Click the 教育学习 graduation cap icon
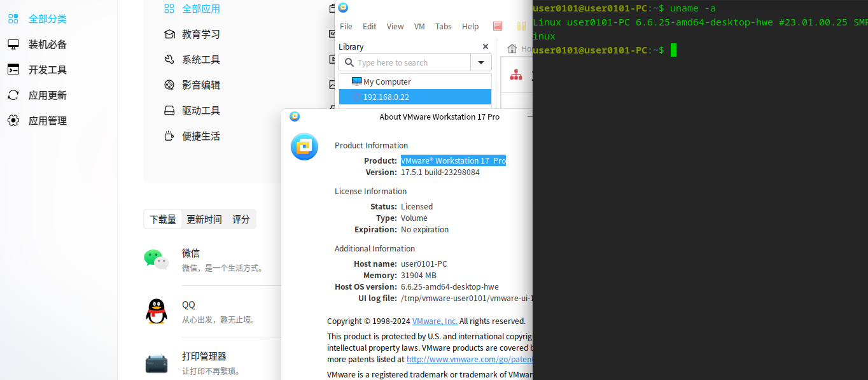This screenshot has height=380, width=868. pos(169,34)
